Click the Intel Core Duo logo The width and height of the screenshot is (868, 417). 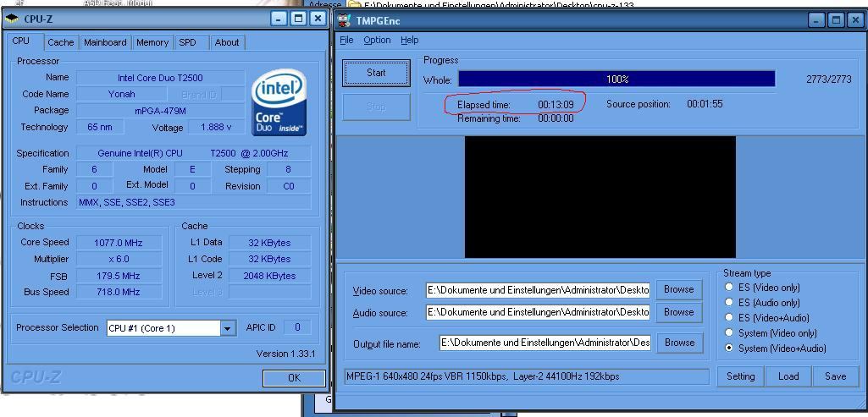pos(279,102)
